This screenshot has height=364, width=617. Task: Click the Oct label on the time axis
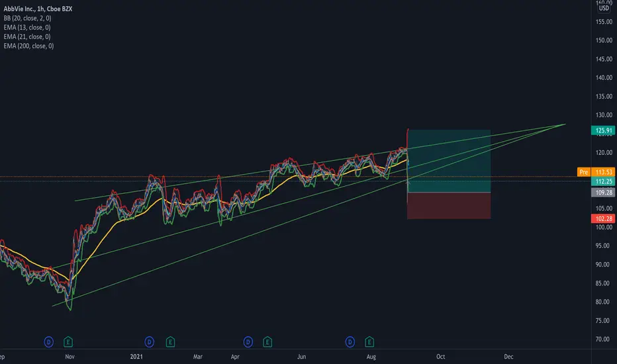tap(441, 357)
